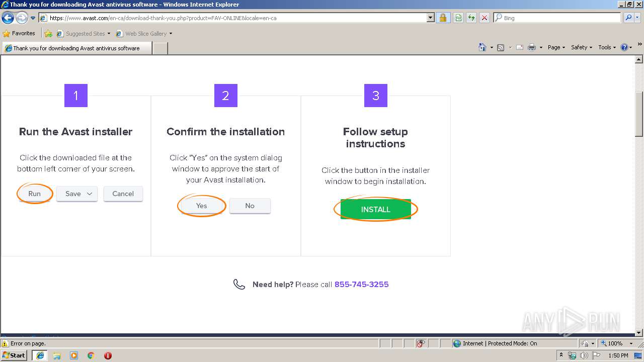
Task: Click the URL address bar field
Action: tap(233, 18)
